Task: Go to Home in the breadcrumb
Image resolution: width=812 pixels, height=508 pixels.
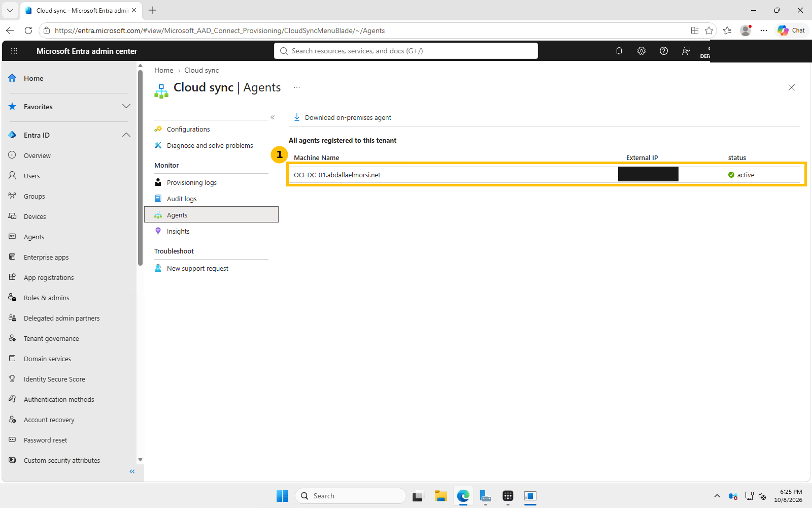Action: click(x=164, y=70)
